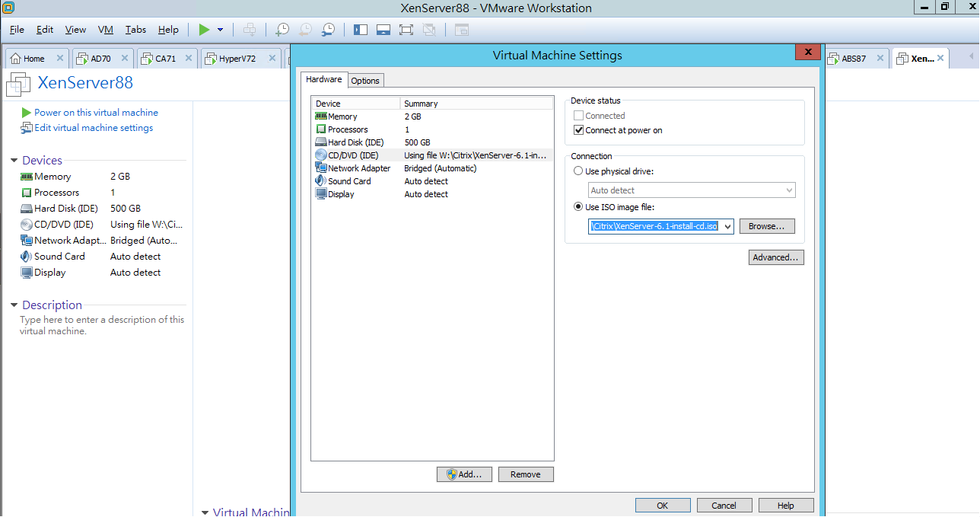Screen dimensions: 980x517
Task: Click the Send Ctrl+Alt+Del toolbar icon
Action: click(x=249, y=30)
